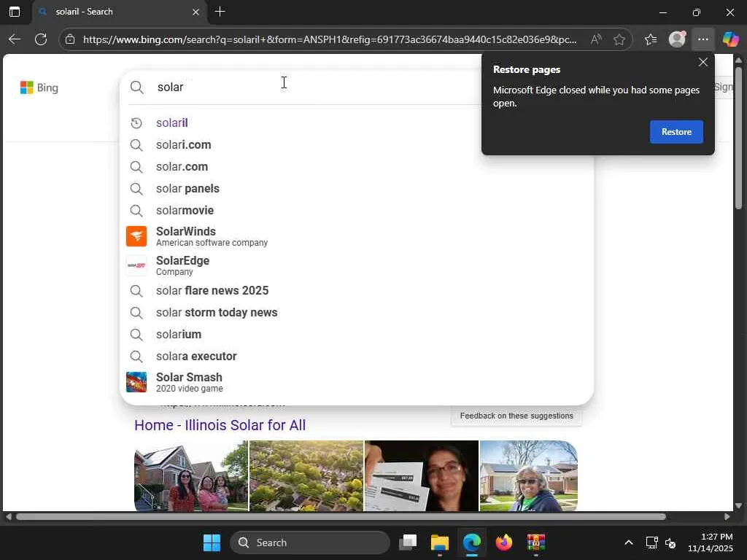Open the Windows Start menu
Viewport: 747px width, 560px height.
tap(212, 542)
